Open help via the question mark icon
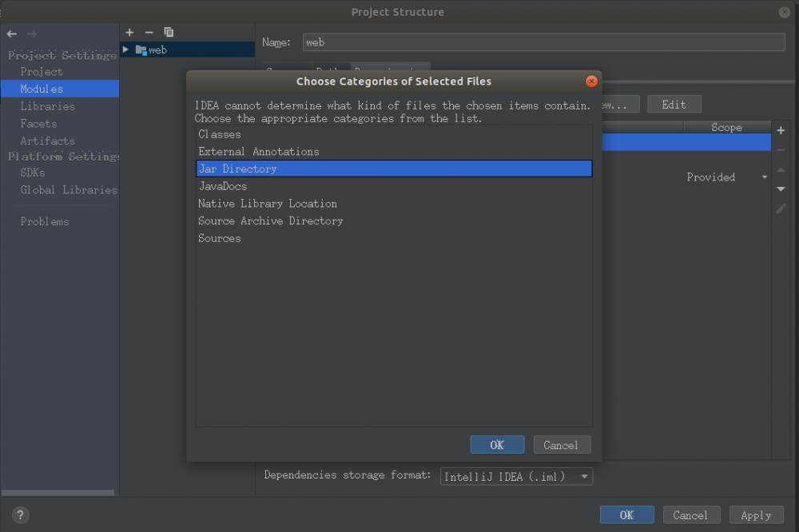Image resolution: width=799 pixels, height=532 pixels. (x=20, y=515)
